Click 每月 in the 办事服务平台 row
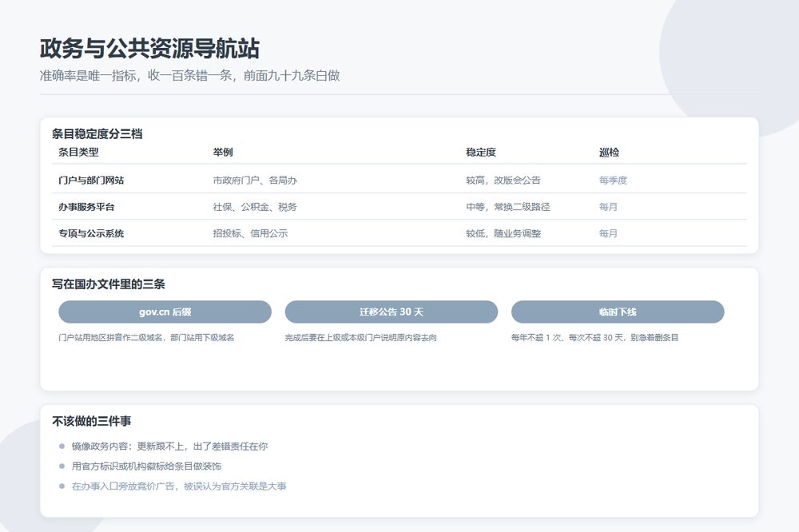 point(608,207)
